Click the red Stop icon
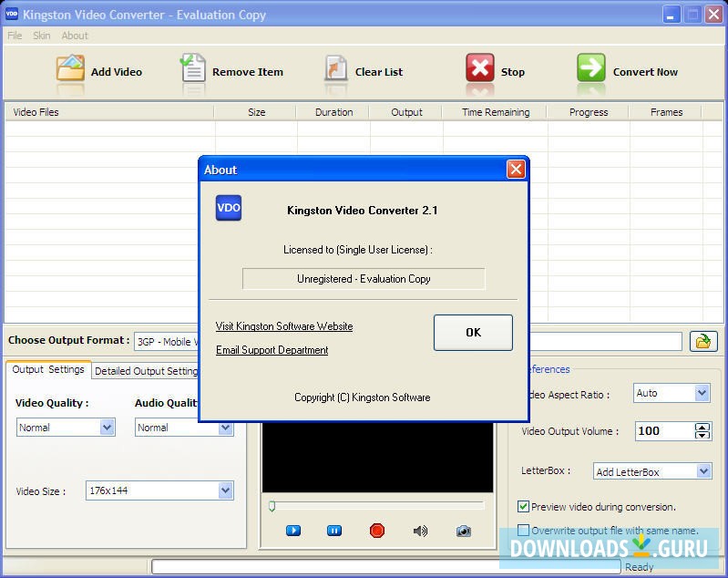This screenshot has height=578, width=728. click(479, 67)
